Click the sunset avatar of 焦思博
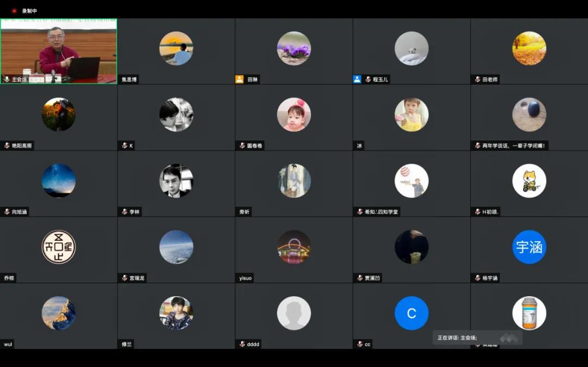588x367 pixels. point(176,48)
